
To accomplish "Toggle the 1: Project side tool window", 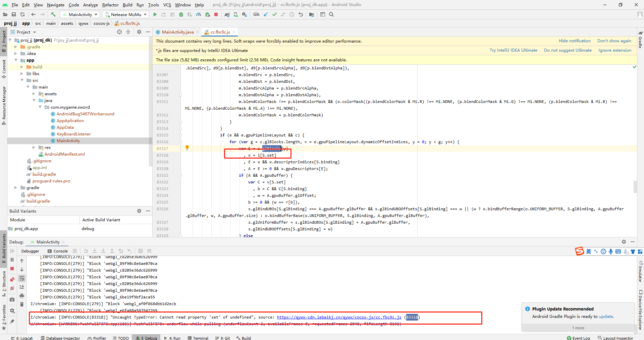I will pos(4,41).
